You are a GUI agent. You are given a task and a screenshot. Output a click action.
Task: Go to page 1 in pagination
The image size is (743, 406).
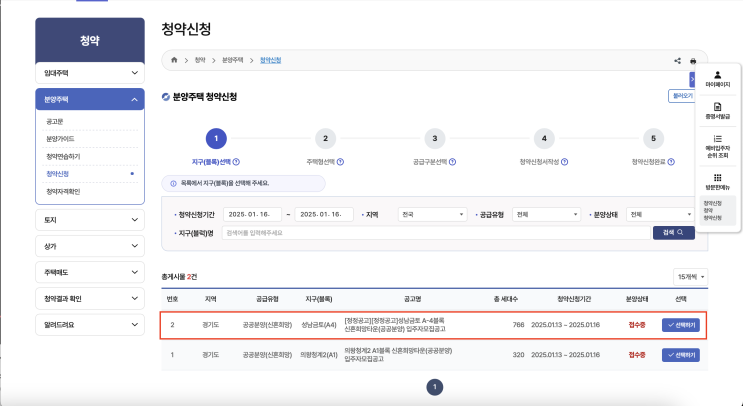click(x=435, y=387)
